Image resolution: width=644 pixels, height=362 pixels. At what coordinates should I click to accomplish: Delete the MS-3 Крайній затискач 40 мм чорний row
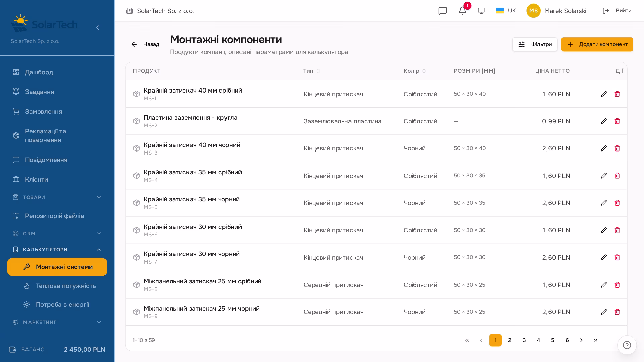pos(617,148)
